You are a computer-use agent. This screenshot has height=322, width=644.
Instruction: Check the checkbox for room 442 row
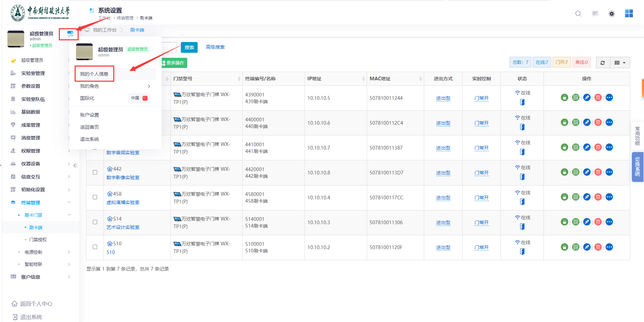95,172
